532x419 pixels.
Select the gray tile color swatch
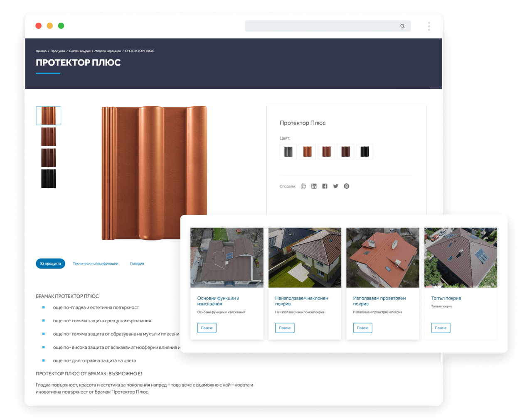click(x=288, y=152)
